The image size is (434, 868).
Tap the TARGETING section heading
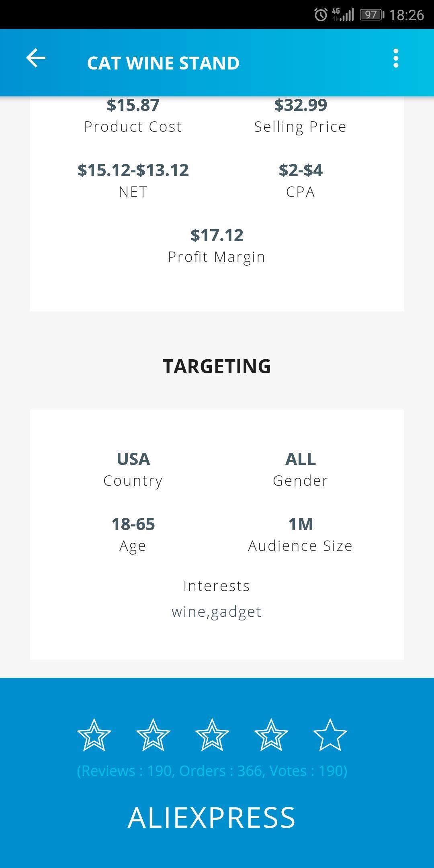click(x=217, y=366)
